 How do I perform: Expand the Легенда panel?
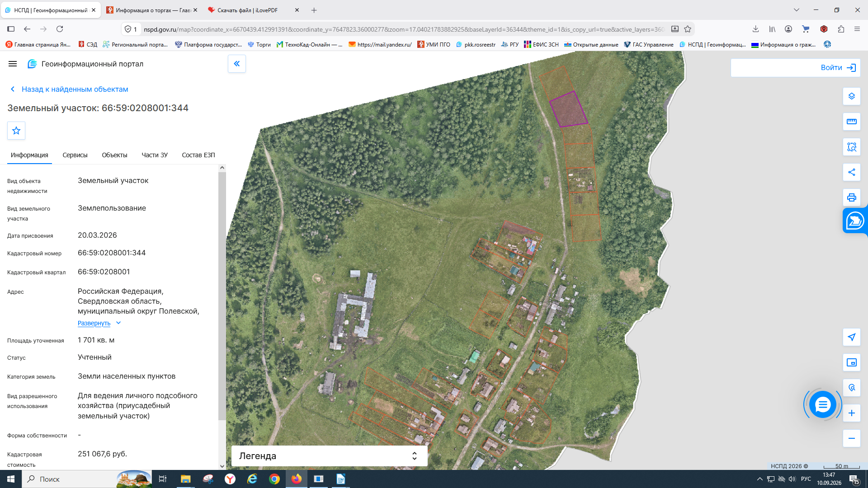point(329,456)
